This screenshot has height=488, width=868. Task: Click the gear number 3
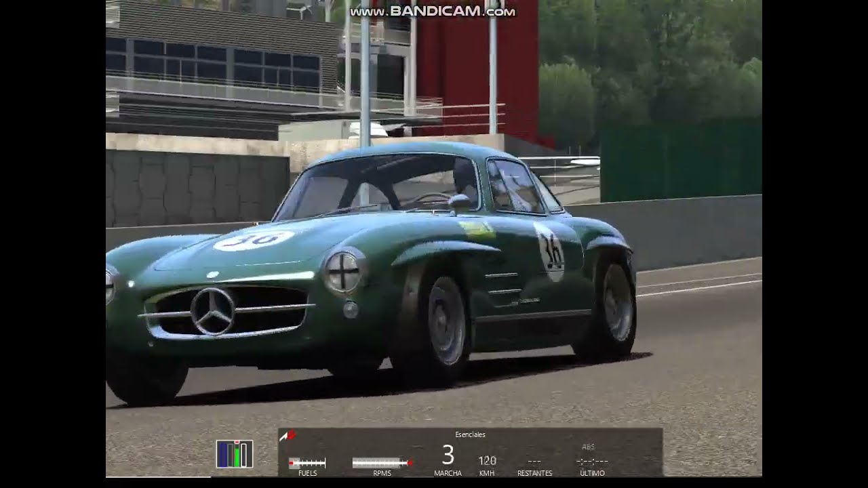pos(448,455)
